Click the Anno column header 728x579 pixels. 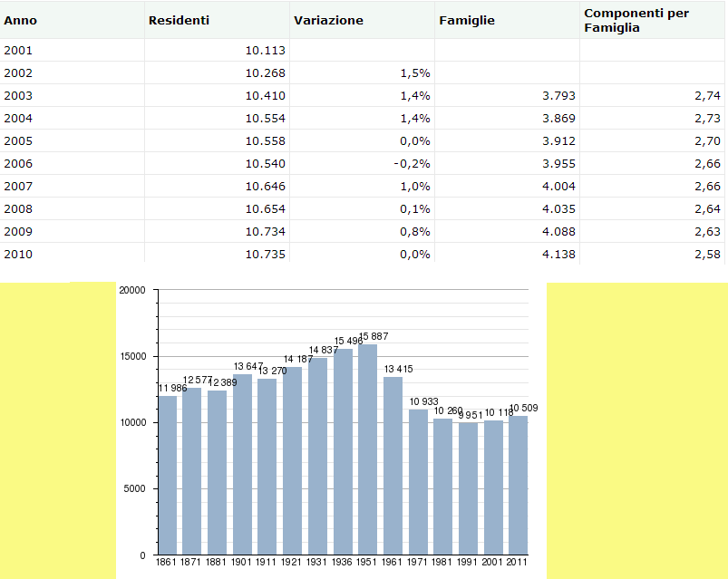click(21, 20)
